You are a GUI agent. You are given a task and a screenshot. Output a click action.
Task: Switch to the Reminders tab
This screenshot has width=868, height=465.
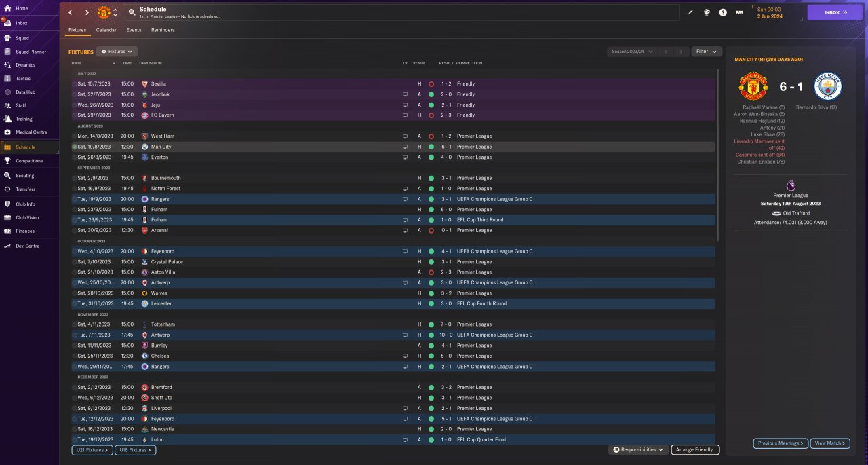pos(163,30)
